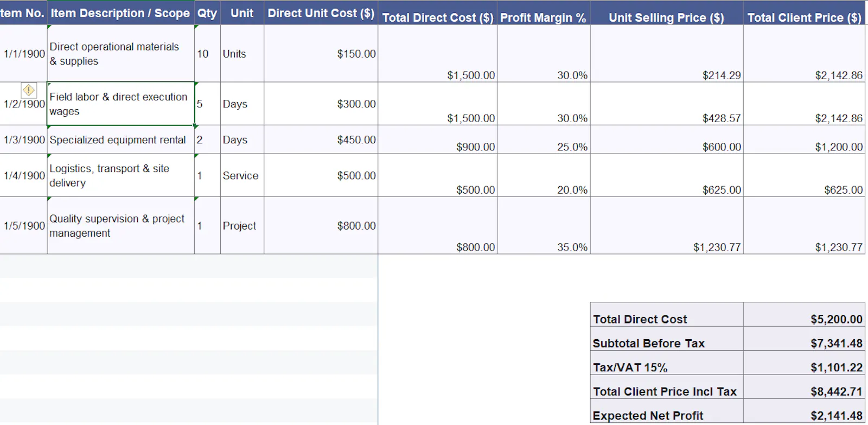868x425 pixels.
Task: Select the $7,341.48 subtotal before tax value
Action: click(x=805, y=338)
